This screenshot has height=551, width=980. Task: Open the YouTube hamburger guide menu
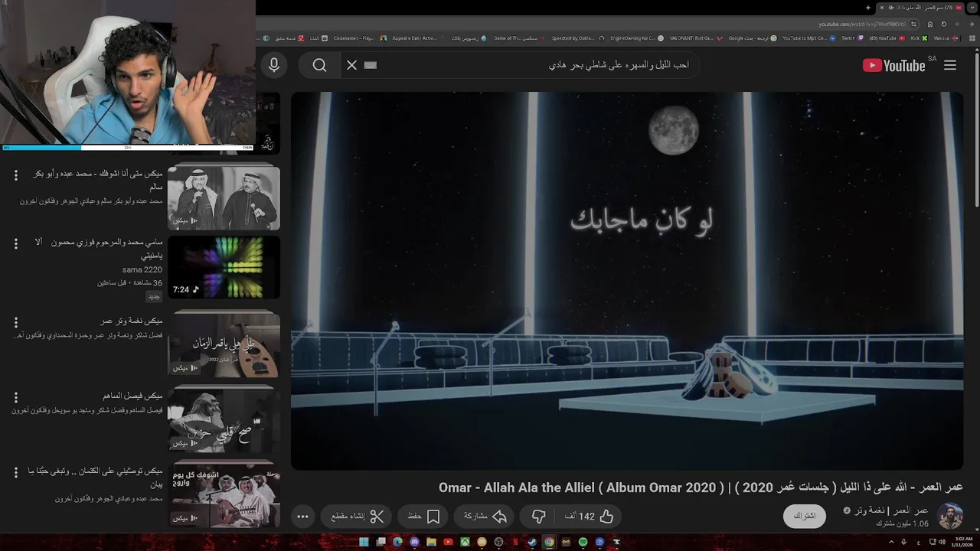[950, 65]
